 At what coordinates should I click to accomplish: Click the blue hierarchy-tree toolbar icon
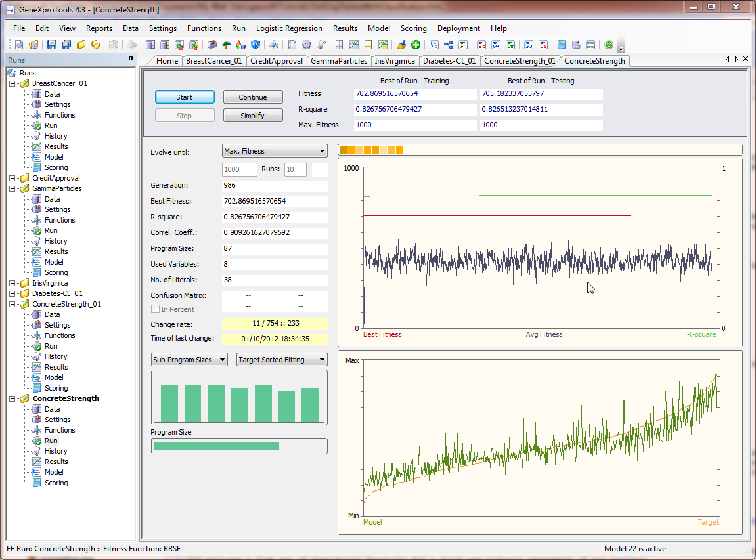[x=449, y=45]
